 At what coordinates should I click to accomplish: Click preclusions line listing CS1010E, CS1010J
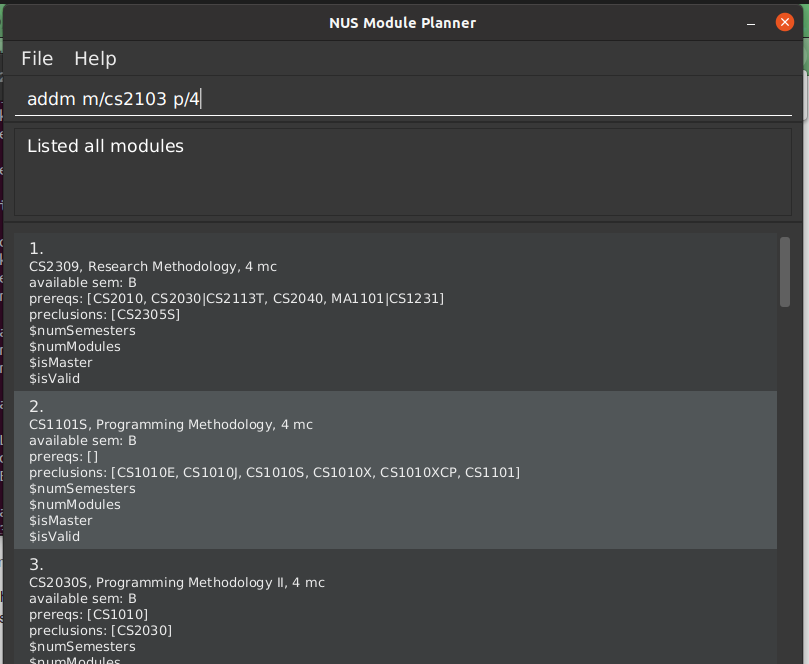pos(274,473)
